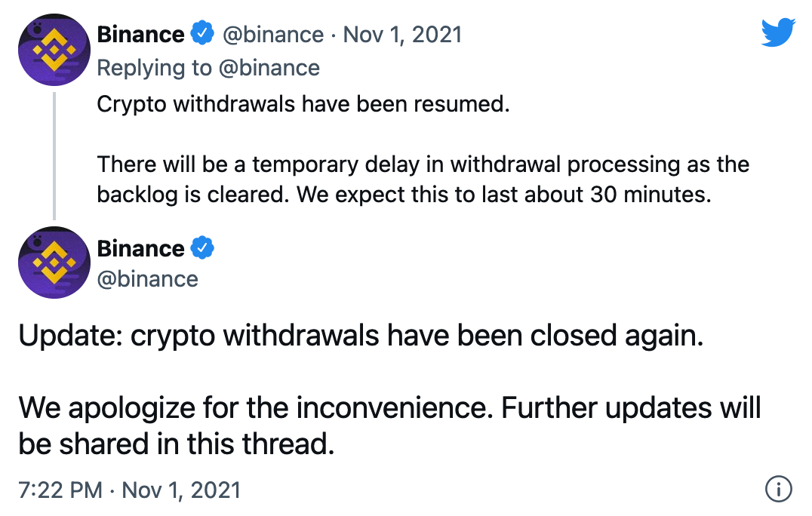The height and width of the screenshot is (516, 812).
Task: Click the Nov 1, 2021 date on the first tweet
Action: point(403,33)
